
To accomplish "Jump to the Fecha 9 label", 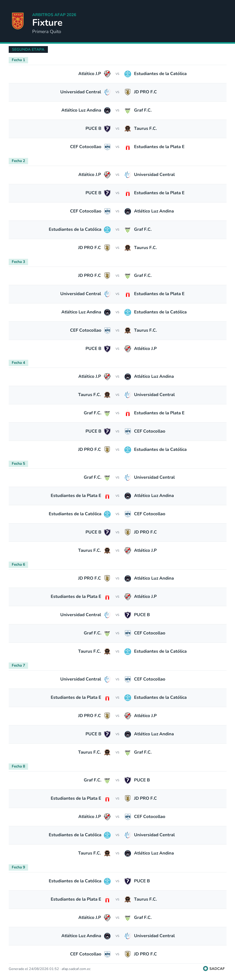I will [18, 867].
